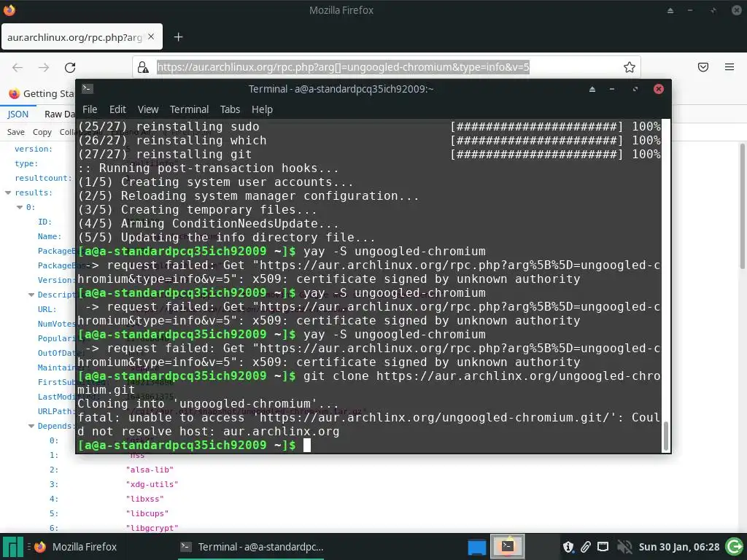Click the Firefox forward arrow
The width and height of the screenshot is (747, 560).
[44, 68]
